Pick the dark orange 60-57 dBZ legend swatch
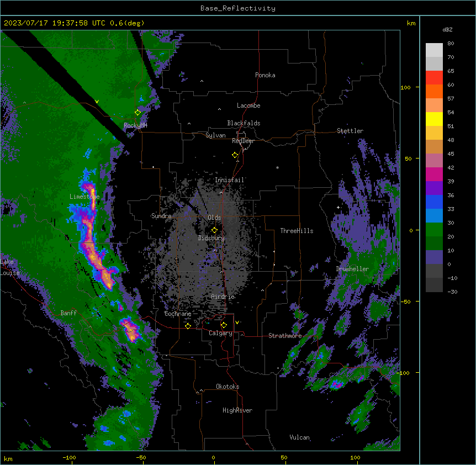The height and width of the screenshot is (465, 476). pyautogui.click(x=434, y=91)
